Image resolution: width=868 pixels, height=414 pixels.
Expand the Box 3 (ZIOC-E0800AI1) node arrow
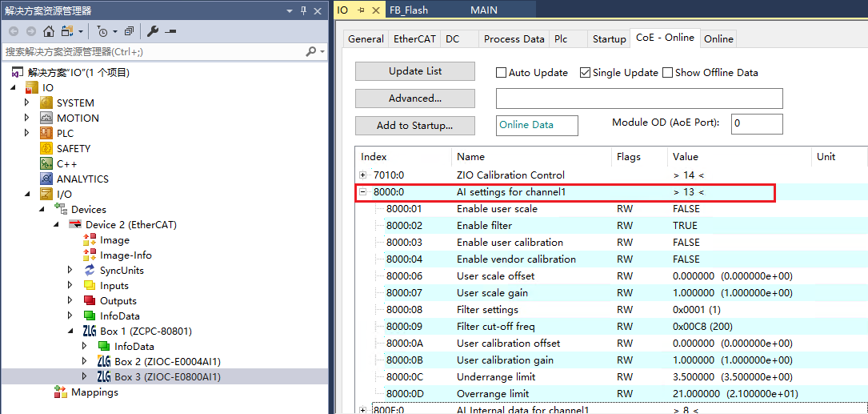pos(84,377)
